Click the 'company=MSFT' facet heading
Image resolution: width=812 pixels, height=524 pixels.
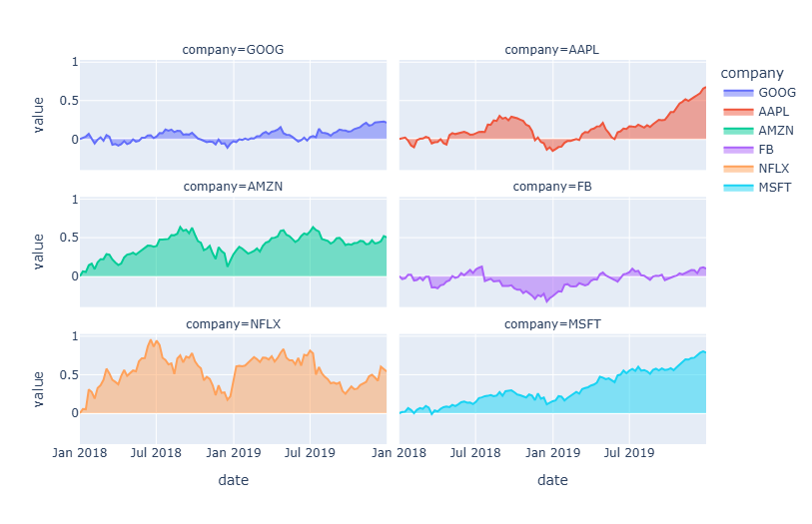pos(552,323)
